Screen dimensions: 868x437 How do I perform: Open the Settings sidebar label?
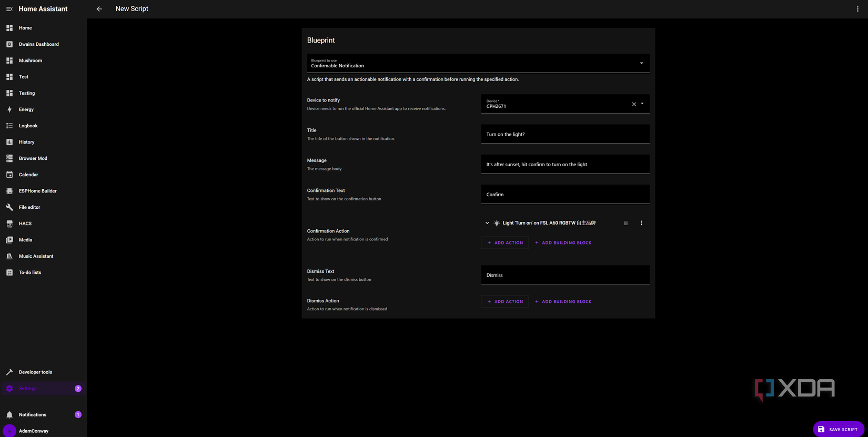pos(28,389)
